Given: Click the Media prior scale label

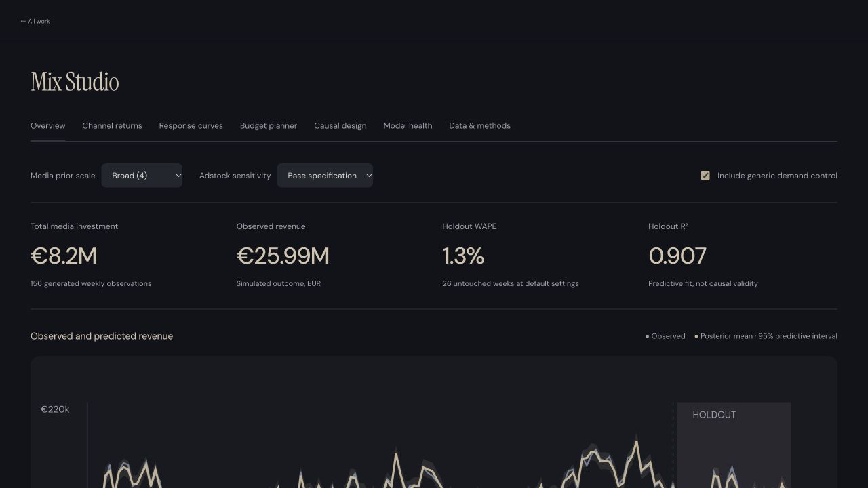Looking at the screenshot, I should (x=63, y=176).
